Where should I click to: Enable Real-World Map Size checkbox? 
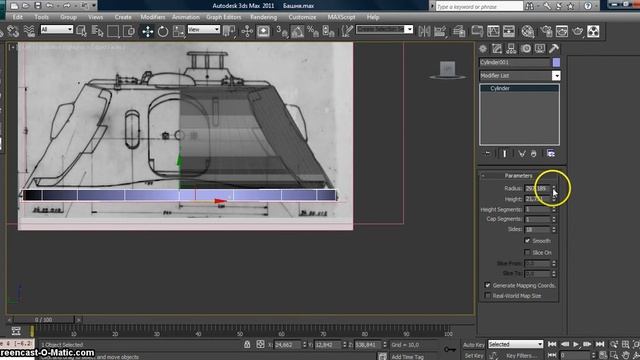click(x=487, y=296)
